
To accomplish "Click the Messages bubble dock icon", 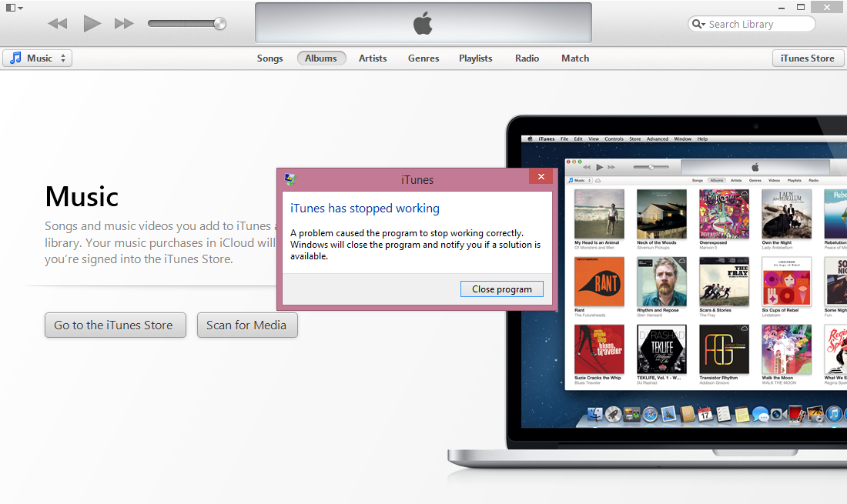I will coord(760,415).
